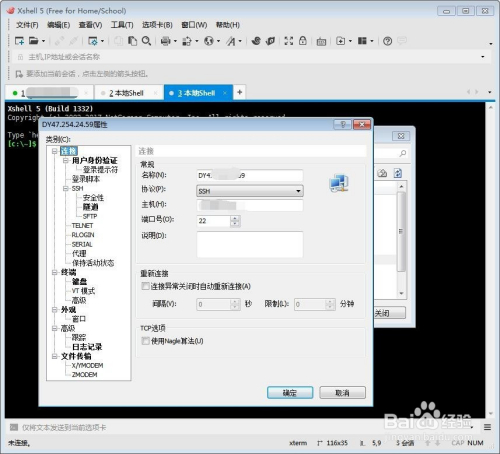
Task: Click the Help question mark toolbar icon
Action: click(x=387, y=41)
